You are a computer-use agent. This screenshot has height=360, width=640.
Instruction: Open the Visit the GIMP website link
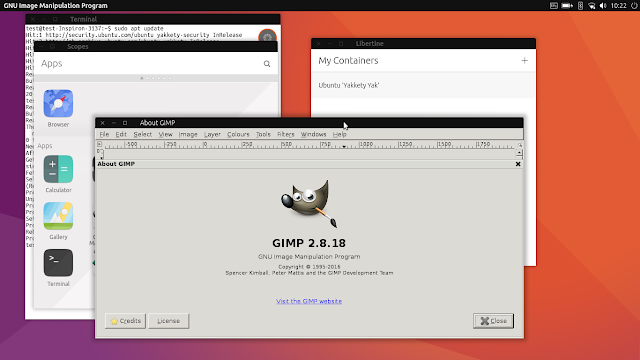click(x=309, y=301)
